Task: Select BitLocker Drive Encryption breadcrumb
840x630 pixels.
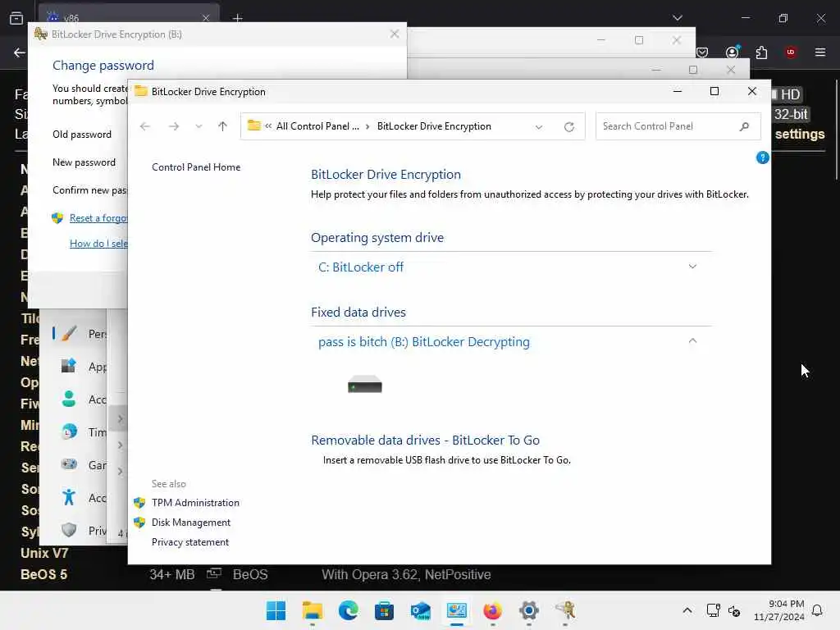Action: 434,126
